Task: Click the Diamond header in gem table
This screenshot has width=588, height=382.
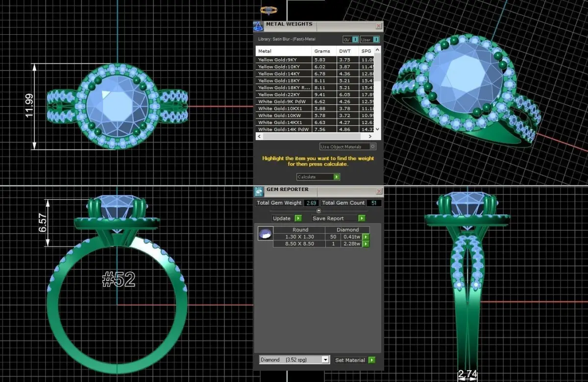Action: click(x=348, y=230)
